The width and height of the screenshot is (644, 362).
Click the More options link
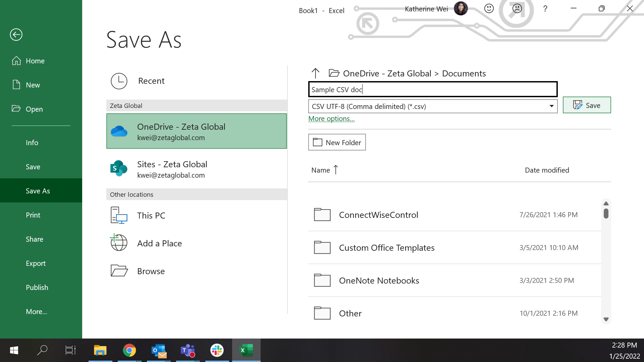[x=331, y=119]
